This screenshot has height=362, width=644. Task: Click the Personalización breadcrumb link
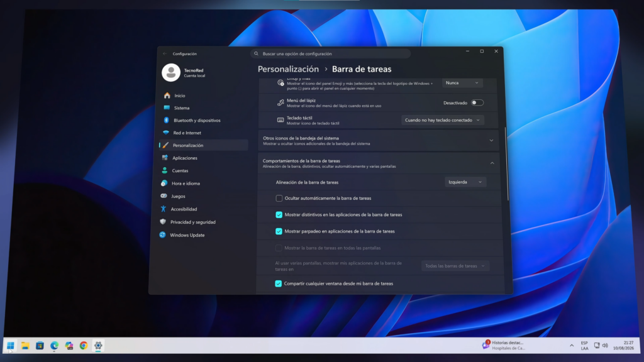click(288, 69)
